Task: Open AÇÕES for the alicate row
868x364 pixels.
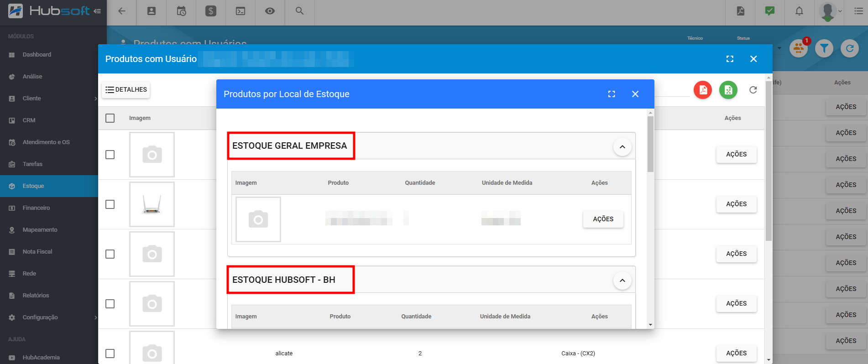Action: tap(736, 354)
